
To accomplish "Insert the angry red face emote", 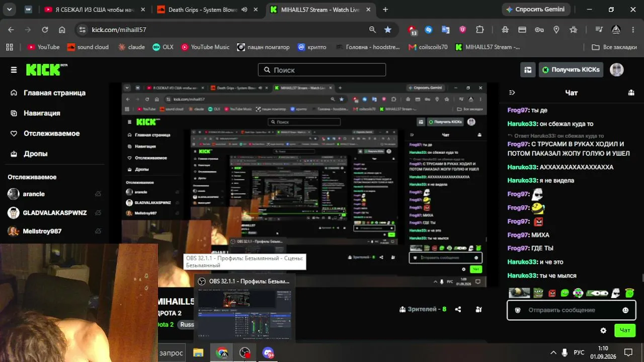I will point(552,293).
